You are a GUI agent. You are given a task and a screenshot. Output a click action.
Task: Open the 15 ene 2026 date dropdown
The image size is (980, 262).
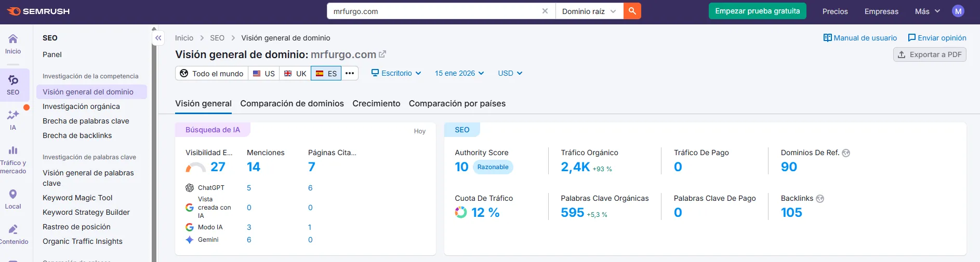pos(459,73)
